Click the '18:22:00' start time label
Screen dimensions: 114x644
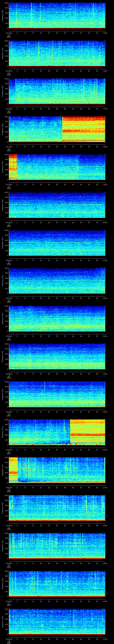pyautogui.click(x=9, y=336)
